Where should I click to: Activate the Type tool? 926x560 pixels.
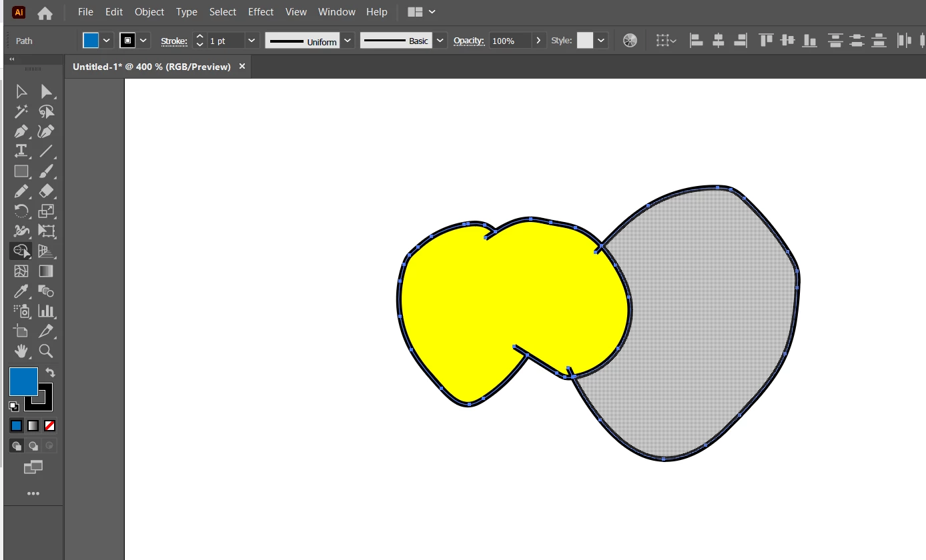21,151
